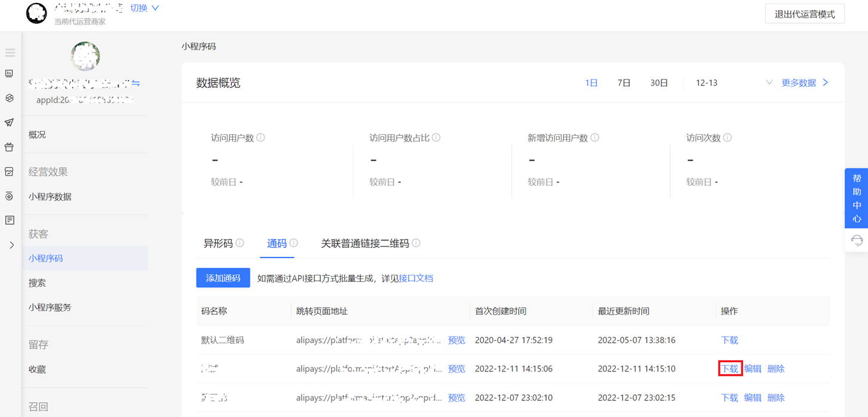Image resolution: width=868 pixels, height=417 pixels.
Task: Preview the address created 2022-12-11
Action: (456, 369)
